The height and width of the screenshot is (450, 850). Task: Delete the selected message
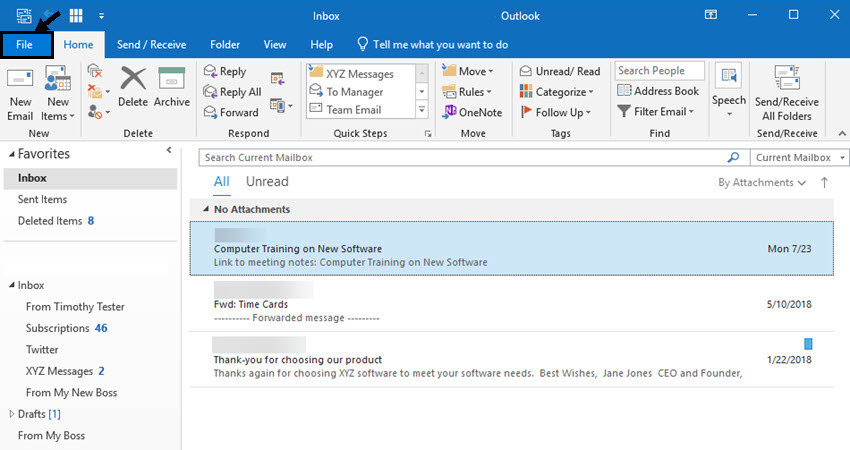[133, 87]
